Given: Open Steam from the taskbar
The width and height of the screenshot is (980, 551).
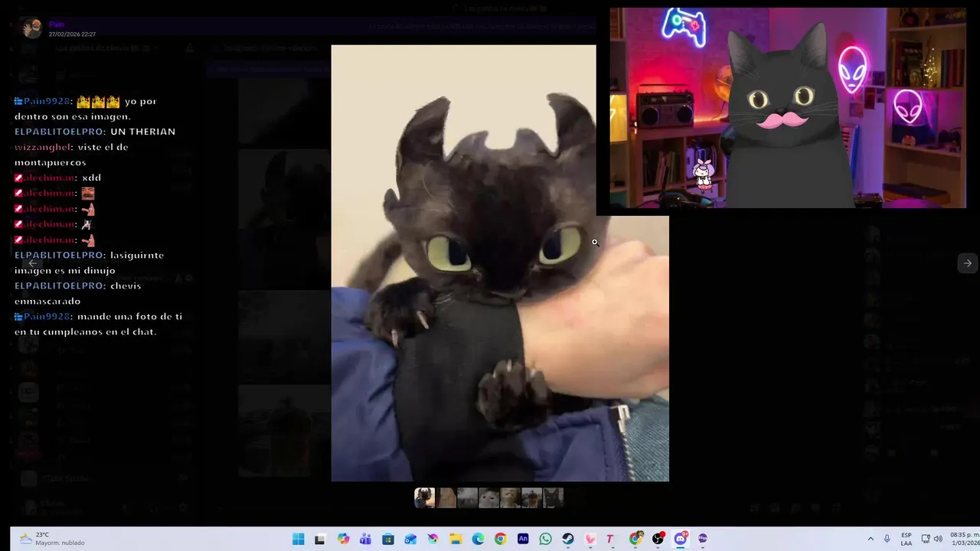Looking at the screenshot, I should click(x=567, y=540).
